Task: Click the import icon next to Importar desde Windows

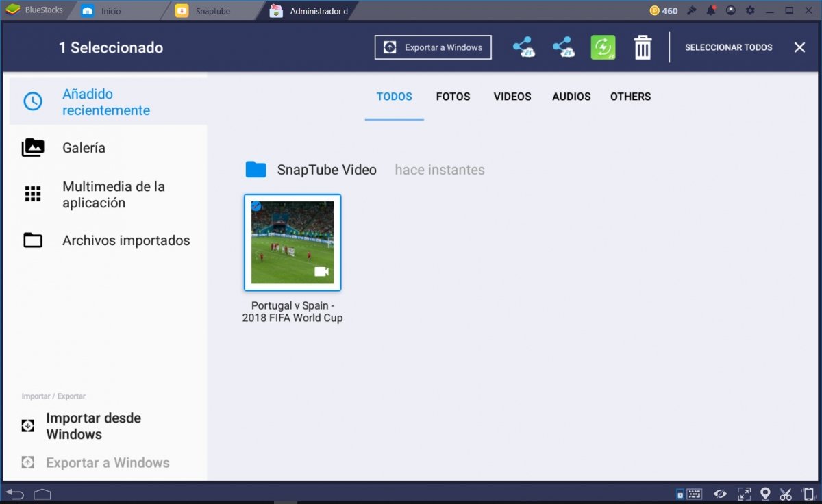Action: (x=27, y=426)
